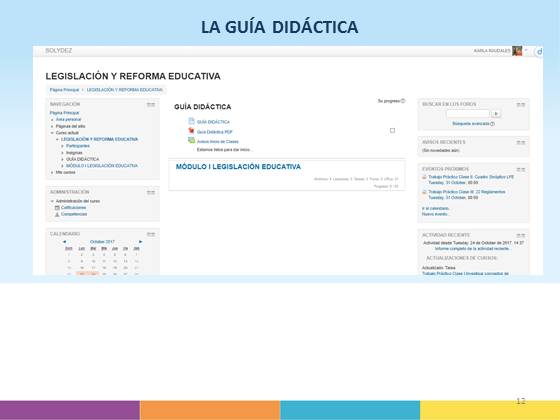560x420 pixels.
Task: Open Calificaciones grades icon in Administración
Action: pyautogui.click(x=57, y=208)
